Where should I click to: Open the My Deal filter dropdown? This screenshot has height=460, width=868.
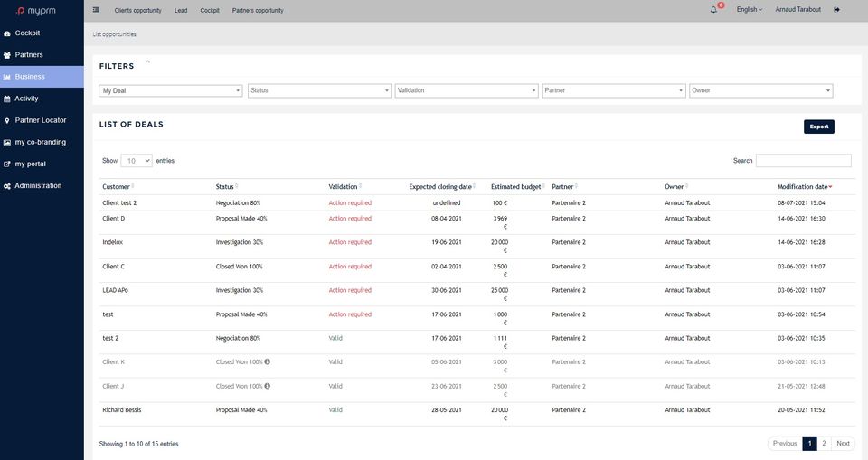coord(171,90)
